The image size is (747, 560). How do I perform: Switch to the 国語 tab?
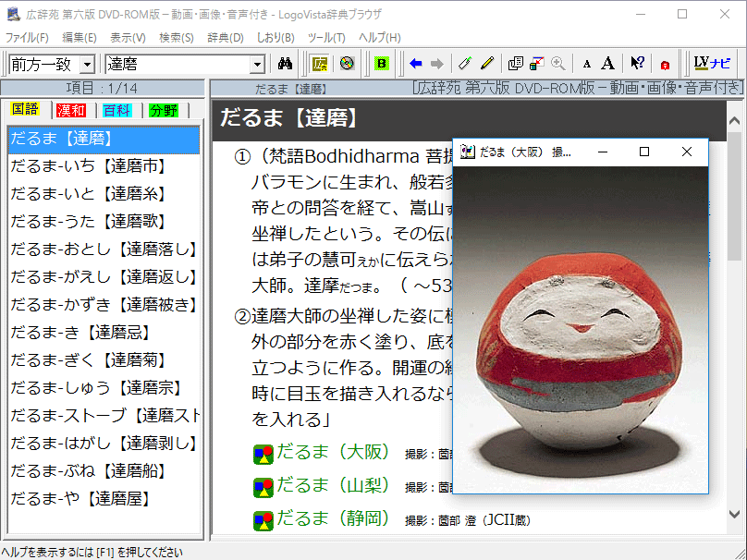coord(25,109)
